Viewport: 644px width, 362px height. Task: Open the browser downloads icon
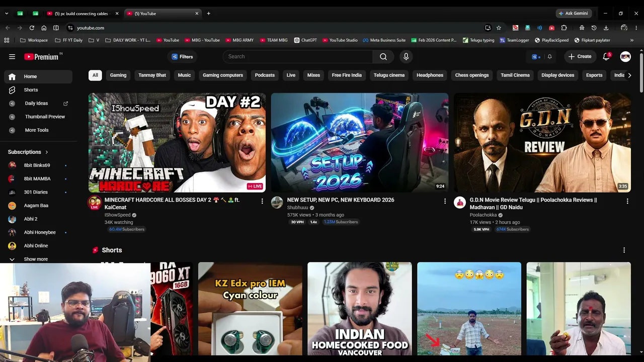click(606, 28)
